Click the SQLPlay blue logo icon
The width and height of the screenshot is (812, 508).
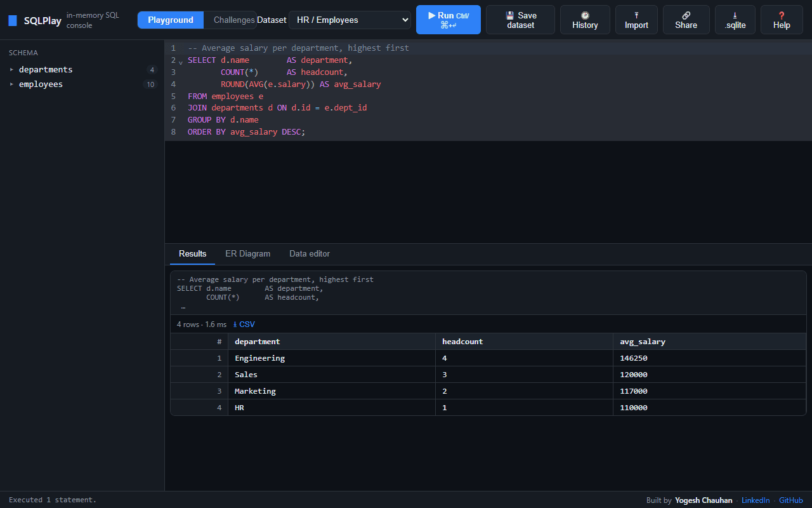[13, 20]
